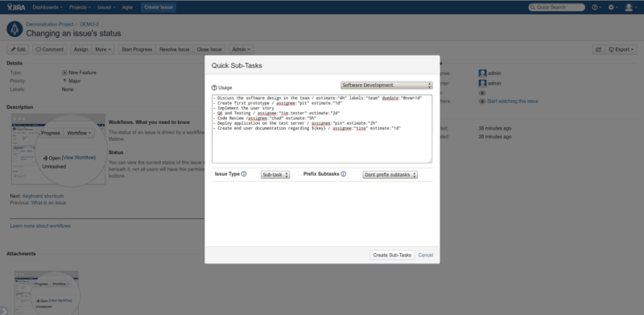Image resolution: width=644 pixels, height=315 pixels.
Task: Open the help question-mark menu
Action: click(x=597, y=7)
